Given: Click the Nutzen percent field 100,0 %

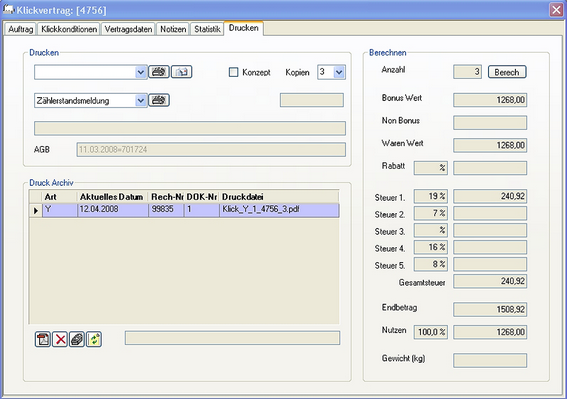Looking at the screenshot, I should (x=431, y=332).
